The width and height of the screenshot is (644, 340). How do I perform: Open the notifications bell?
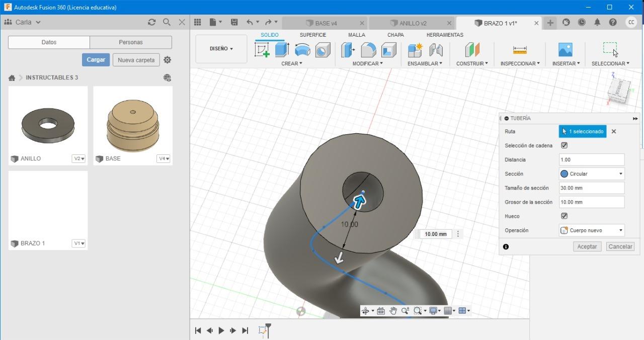point(597,22)
